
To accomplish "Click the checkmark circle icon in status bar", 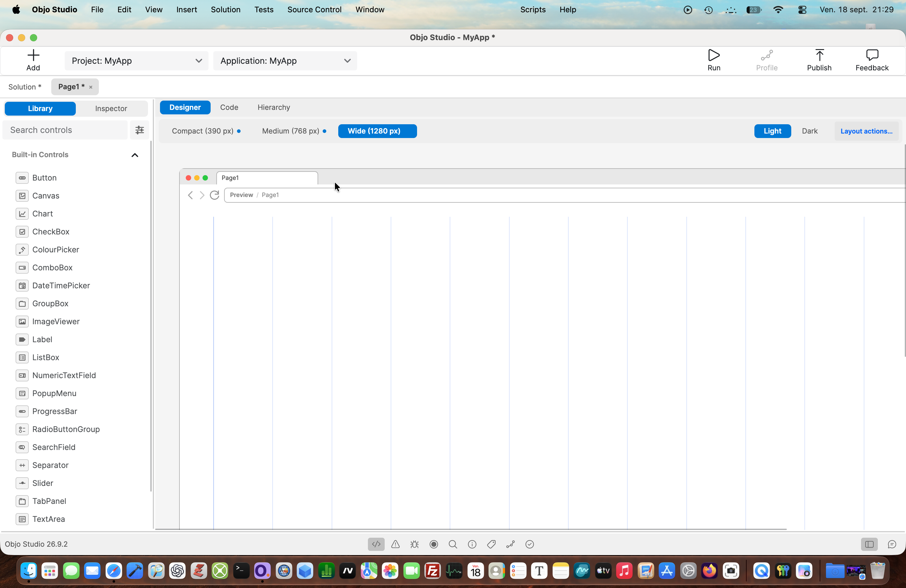I will pos(529,544).
